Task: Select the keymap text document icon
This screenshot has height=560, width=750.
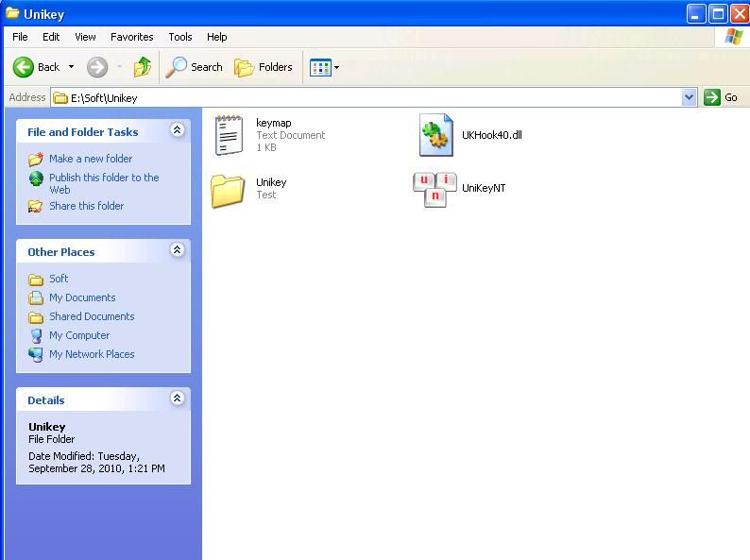Action: 229,135
